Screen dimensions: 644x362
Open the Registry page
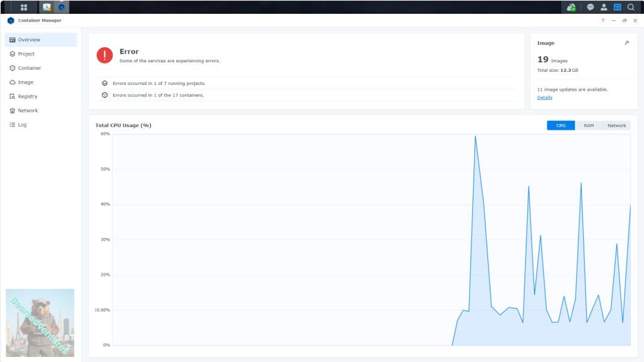click(x=27, y=96)
